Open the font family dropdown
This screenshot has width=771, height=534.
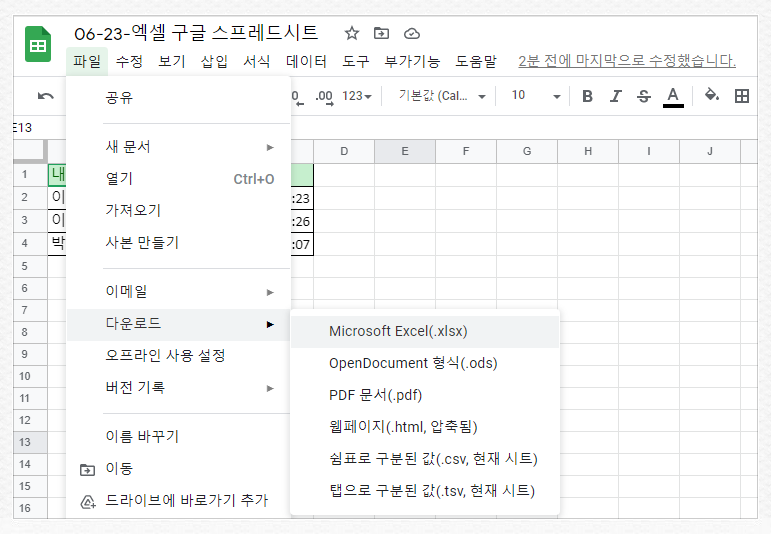(x=442, y=96)
